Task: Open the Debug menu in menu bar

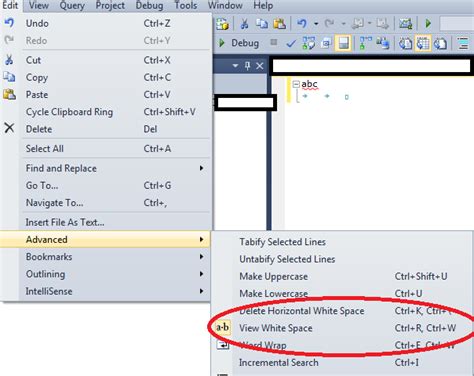Action: point(149,5)
